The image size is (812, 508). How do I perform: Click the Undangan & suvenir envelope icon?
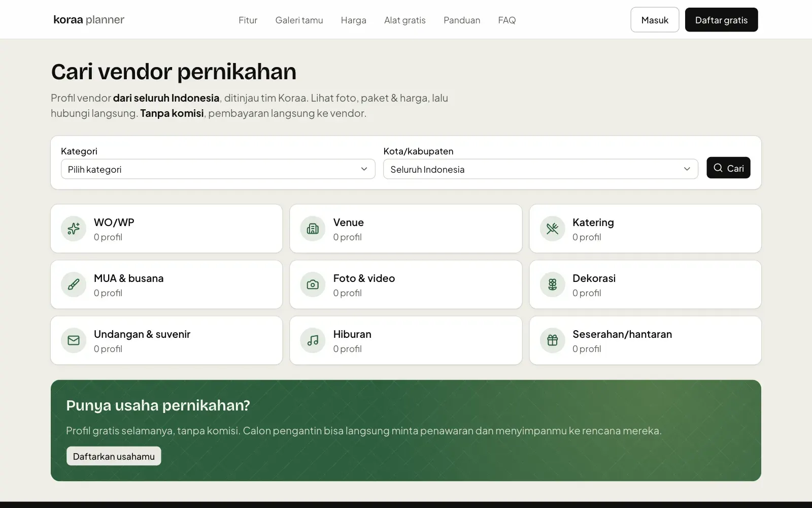click(74, 340)
